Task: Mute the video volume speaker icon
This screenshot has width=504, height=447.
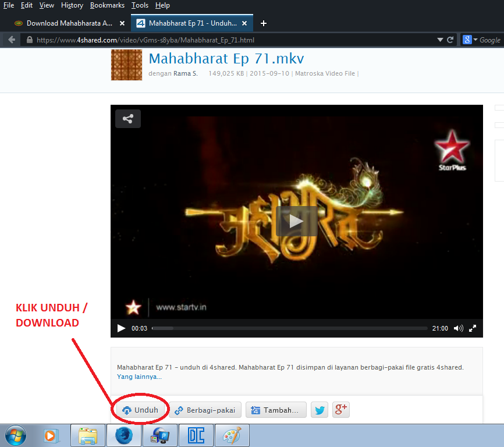Action: [459, 328]
